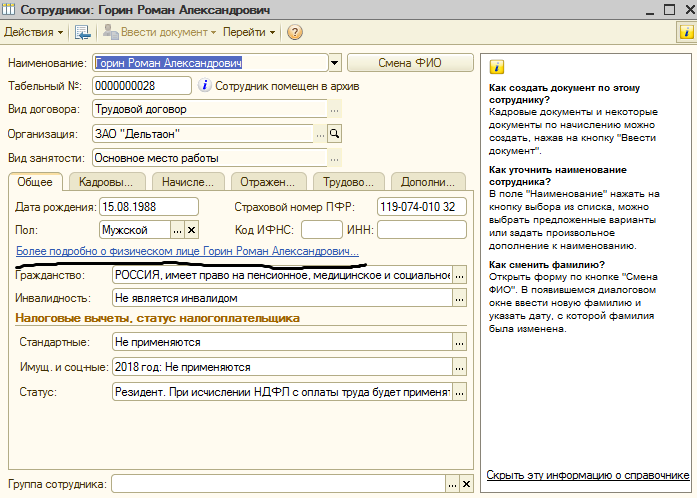This screenshot has width=697, height=498.
Task: Open Инвалидность ellipsis button
Action: tap(459, 298)
